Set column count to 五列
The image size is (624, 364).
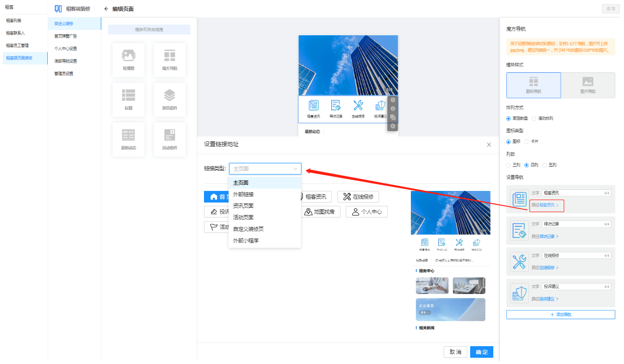(x=545, y=165)
